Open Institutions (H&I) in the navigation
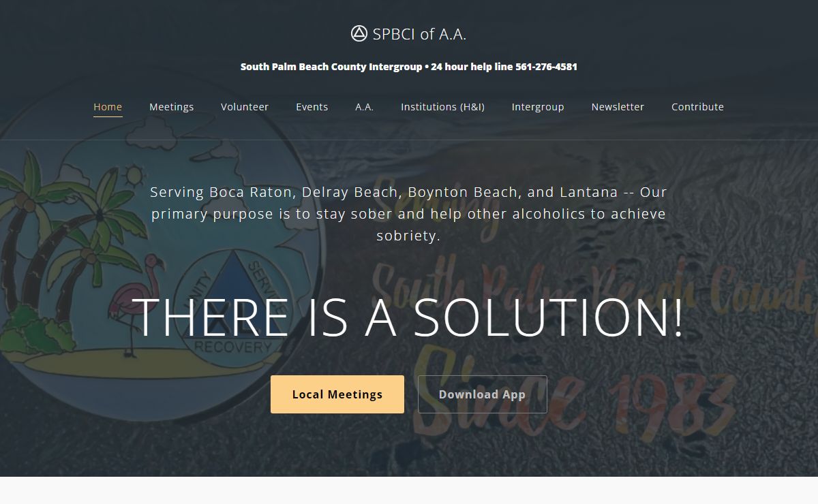This screenshot has width=818, height=504. 442,107
